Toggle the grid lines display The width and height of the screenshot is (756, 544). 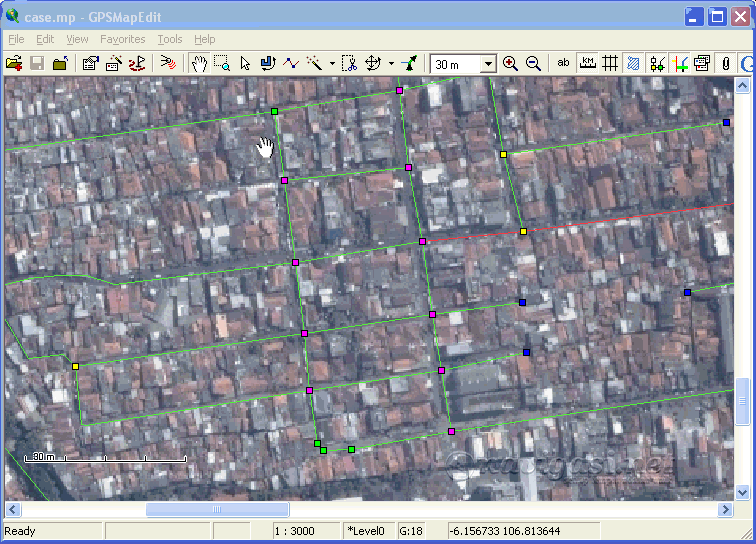pos(609,63)
